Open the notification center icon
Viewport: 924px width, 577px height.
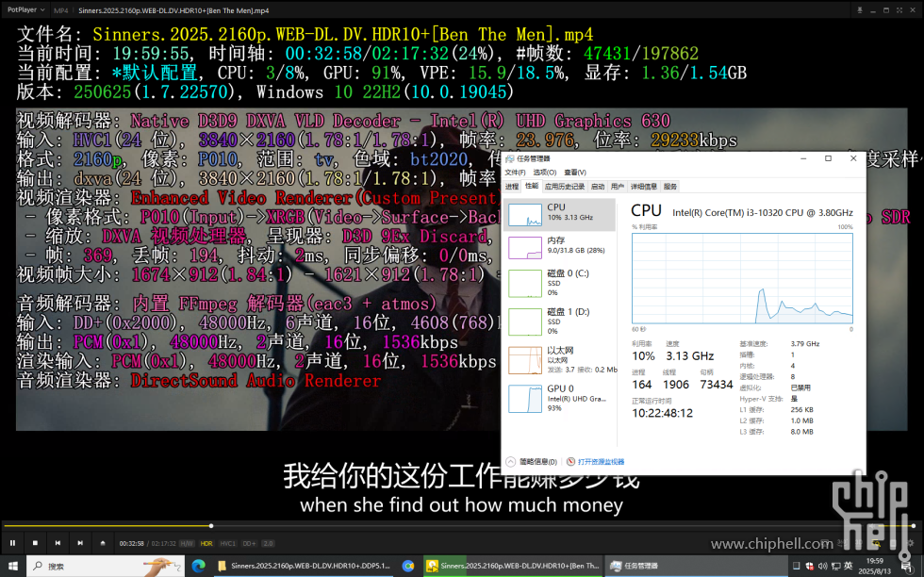pyautogui.click(x=905, y=566)
